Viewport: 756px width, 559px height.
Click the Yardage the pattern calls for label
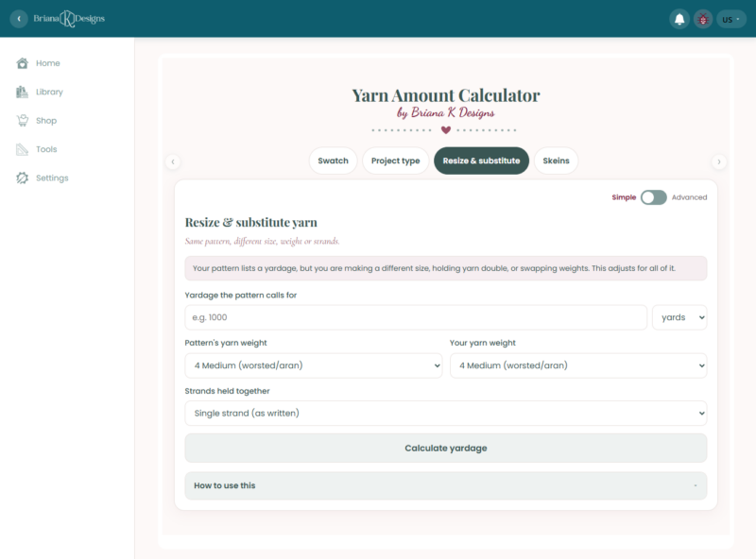pyautogui.click(x=241, y=295)
